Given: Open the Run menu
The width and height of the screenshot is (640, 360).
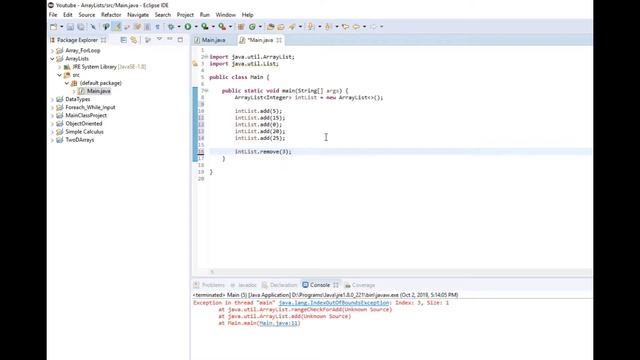Looking at the screenshot, I should click(x=204, y=15).
